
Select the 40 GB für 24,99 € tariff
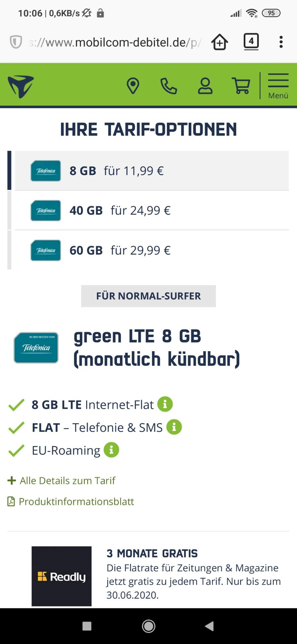pyautogui.click(x=152, y=210)
